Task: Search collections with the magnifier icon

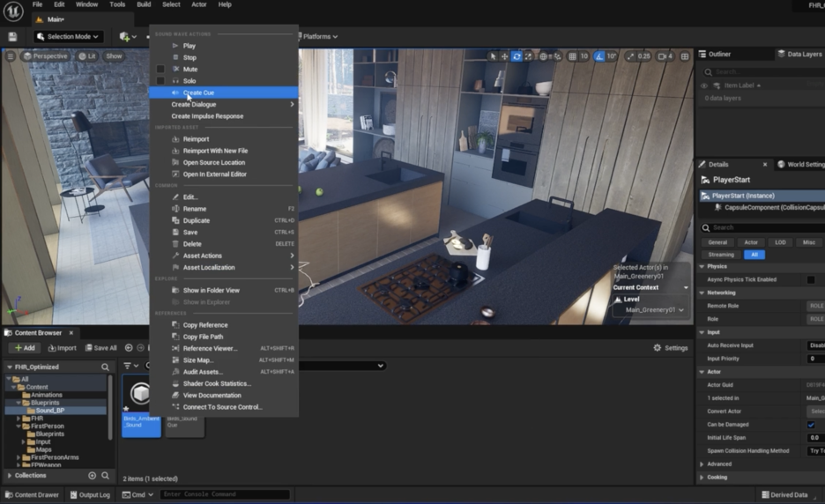Action: pyautogui.click(x=105, y=475)
